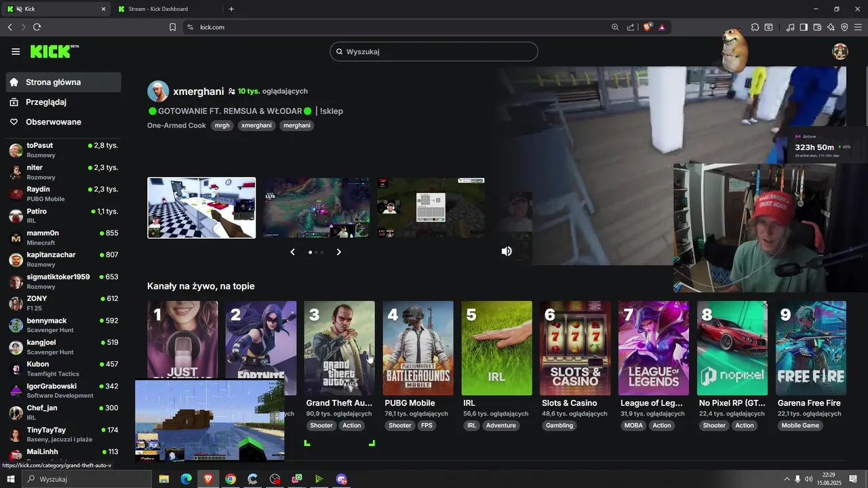The height and width of the screenshot is (488, 868).
Task: Open the notifications center in system tray
Action: [853, 479]
